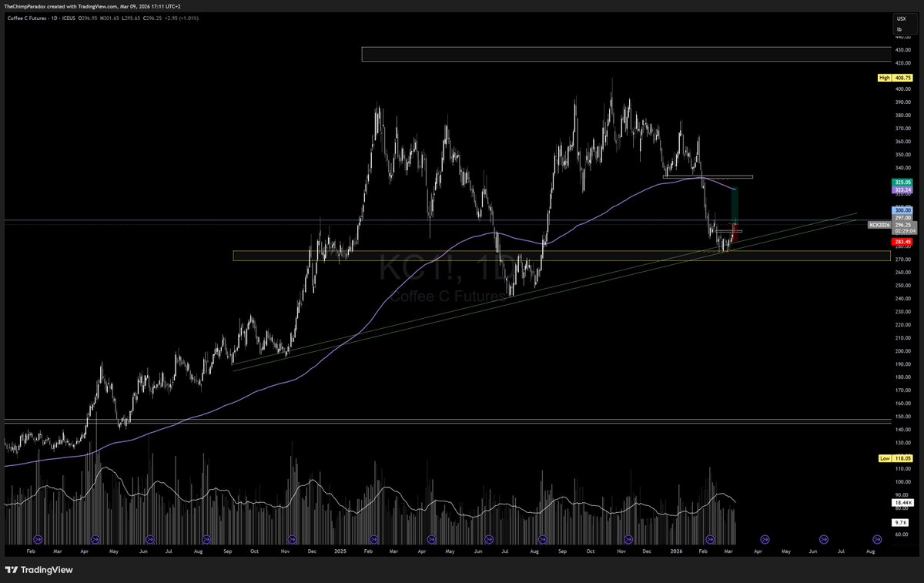The width and height of the screenshot is (924, 583).
Task: Click the green 325.05 target price label
Action: point(902,182)
